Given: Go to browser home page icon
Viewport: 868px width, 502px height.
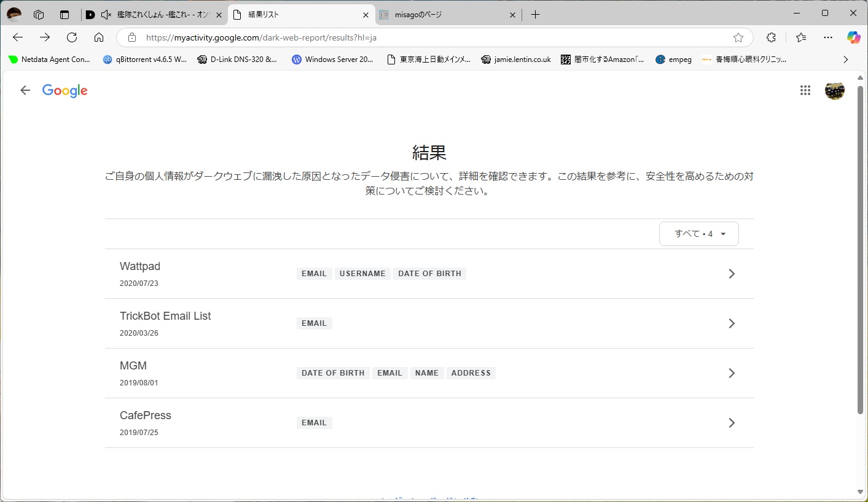Looking at the screenshot, I should [99, 37].
